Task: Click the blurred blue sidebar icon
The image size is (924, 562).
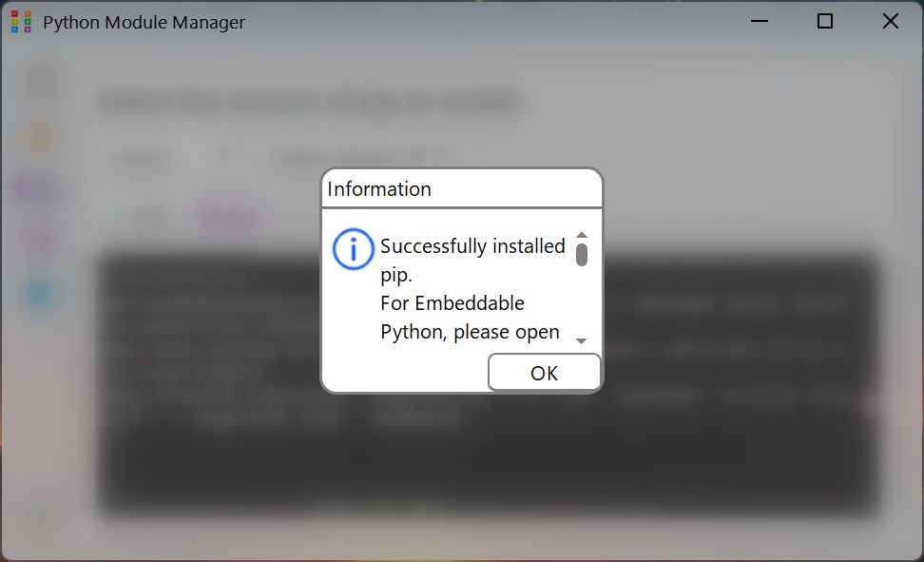Action: [x=40, y=293]
